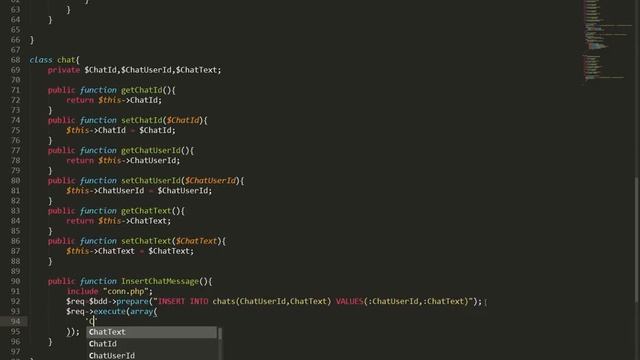The height and width of the screenshot is (360, 640).
Task: Click the text cursor on line 94
Action: pos(93,322)
